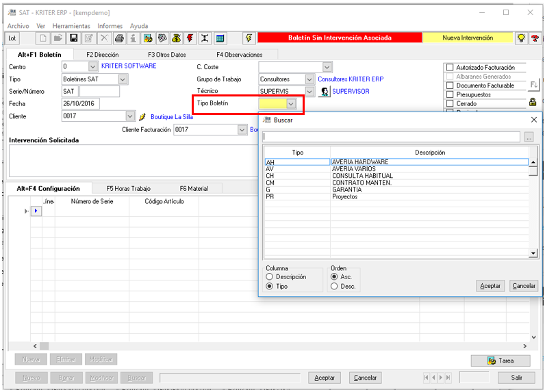Open the Técnico SUPERVIS dropdown
The height and width of the screenshot is (392, 545).
tap(309, 91)
